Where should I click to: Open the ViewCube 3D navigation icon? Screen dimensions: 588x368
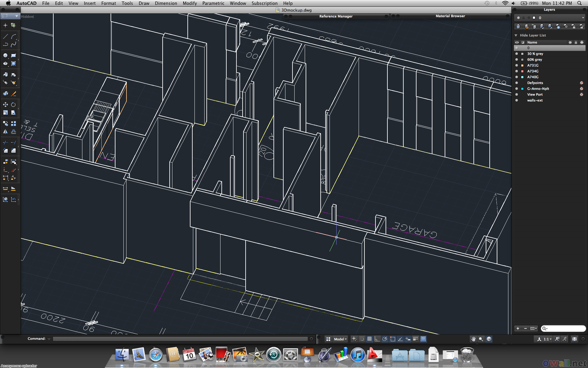tap(489, 339)
